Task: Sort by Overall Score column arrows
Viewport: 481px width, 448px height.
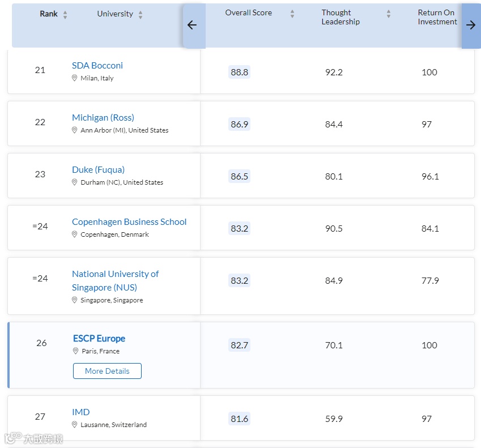Action: [292, 14]
